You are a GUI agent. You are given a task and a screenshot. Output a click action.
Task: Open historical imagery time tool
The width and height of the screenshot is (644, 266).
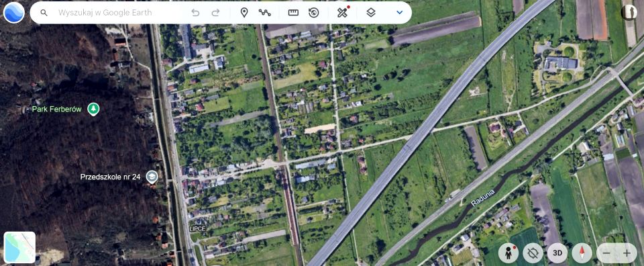(x=314, y=13)
